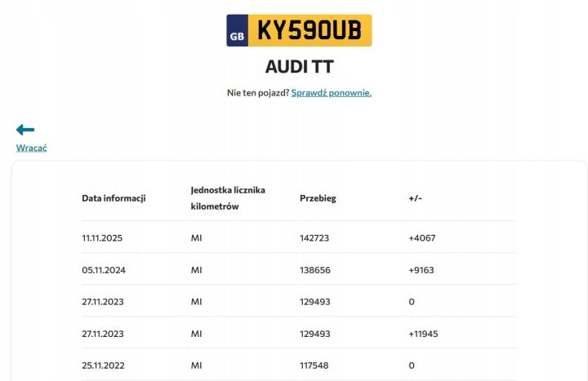Select the 11.11.2025 date cell
Viewport: 588px width, 381px height.
[x=102, y=238]
